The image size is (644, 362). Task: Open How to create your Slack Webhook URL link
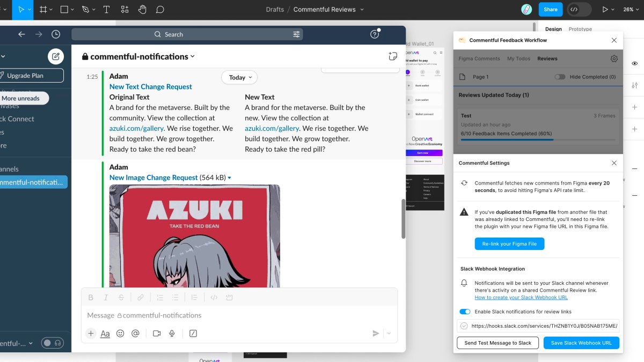521,297
